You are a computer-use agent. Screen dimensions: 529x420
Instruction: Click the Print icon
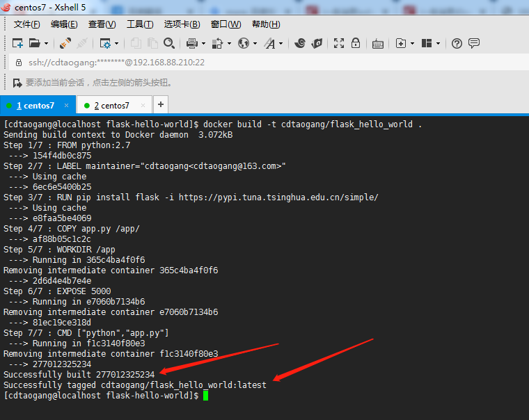[192, 44]
